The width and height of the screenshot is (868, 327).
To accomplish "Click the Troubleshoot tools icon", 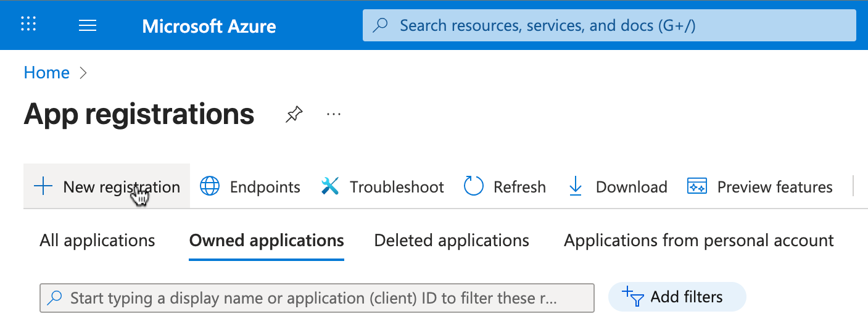I will tap(331, 186).
